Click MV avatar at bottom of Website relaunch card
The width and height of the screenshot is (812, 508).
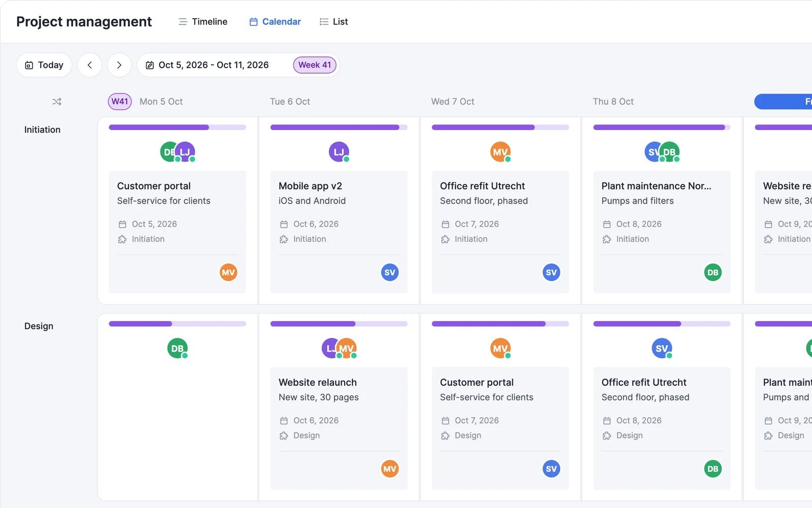(390, 469)
